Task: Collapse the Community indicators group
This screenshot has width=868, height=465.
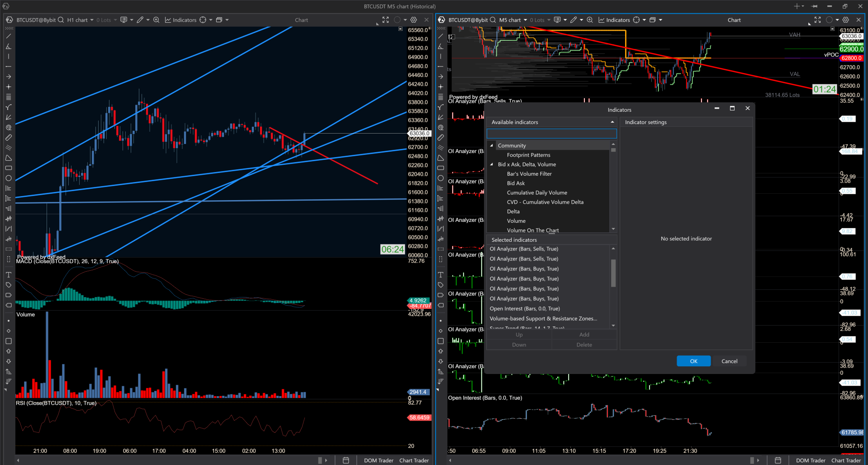Action: pyautogui.click(x=492, y=145)
